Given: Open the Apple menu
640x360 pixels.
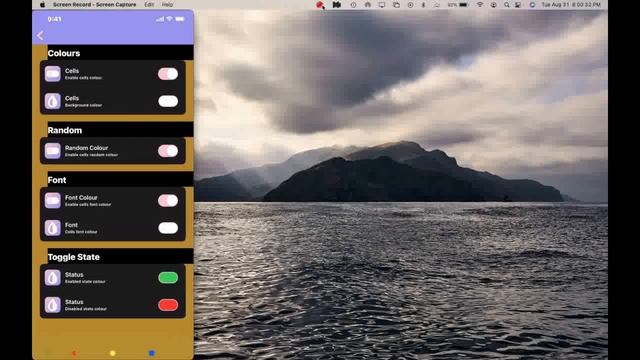Looking at the screenshot, I should pyautogui.click(x=42, y=5).
